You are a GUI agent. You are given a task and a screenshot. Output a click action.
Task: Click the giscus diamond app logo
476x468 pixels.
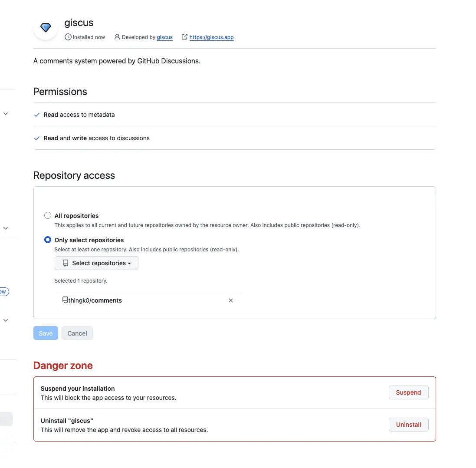[x=46, y=28]
